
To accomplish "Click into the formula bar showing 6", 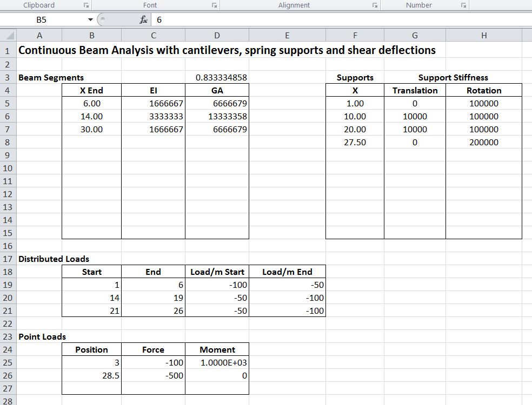I will (x=324, y=19).
